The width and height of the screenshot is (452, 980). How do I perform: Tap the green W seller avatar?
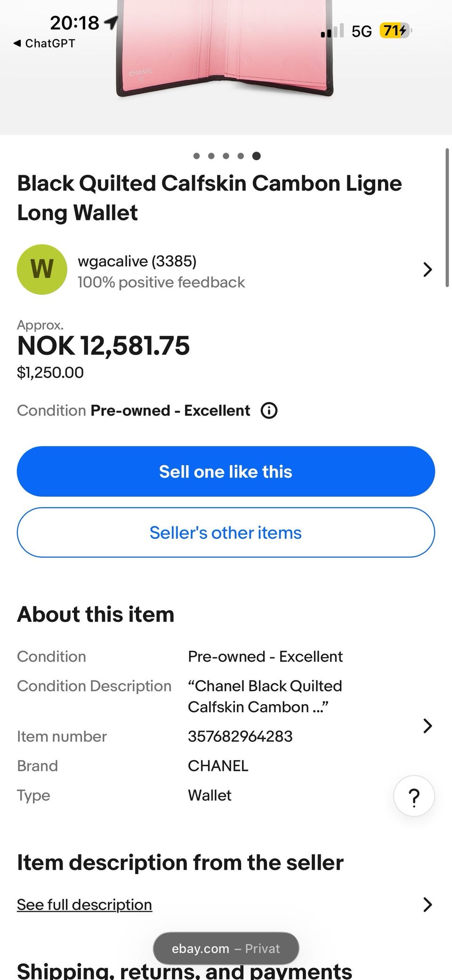[42, 269]
